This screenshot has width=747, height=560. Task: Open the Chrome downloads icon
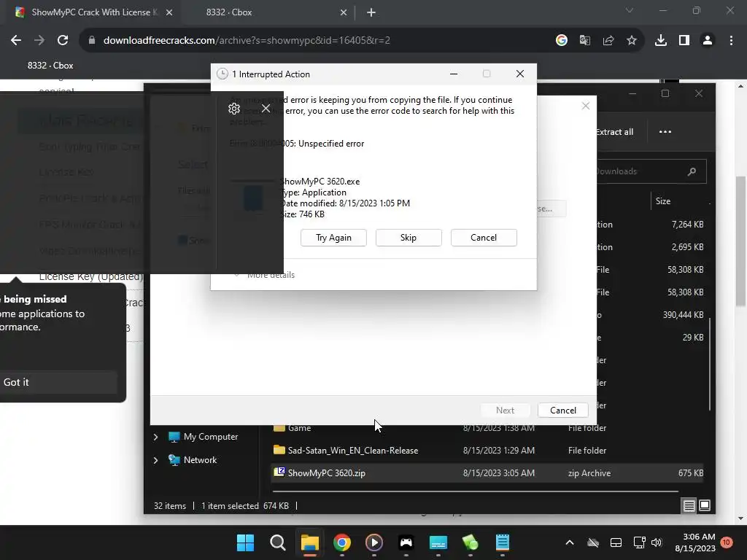click(x=661, y=41)
